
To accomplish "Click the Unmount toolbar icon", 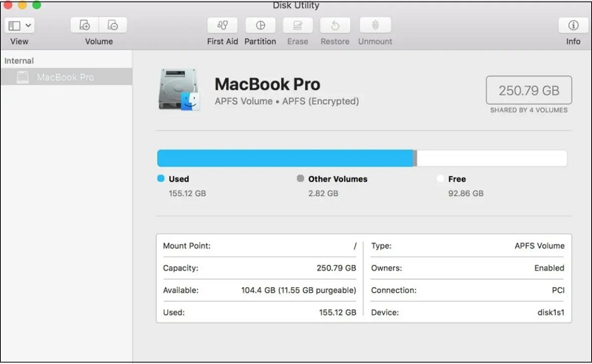I will (375, 25).
